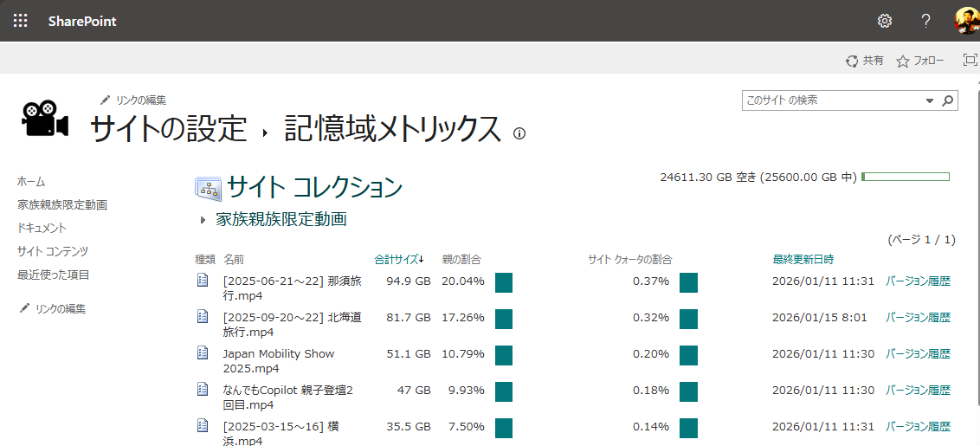This screenshot has height=446, width=980.
Task: Click the file icon for Japan Mobility Show
Action: pos(203,353)
